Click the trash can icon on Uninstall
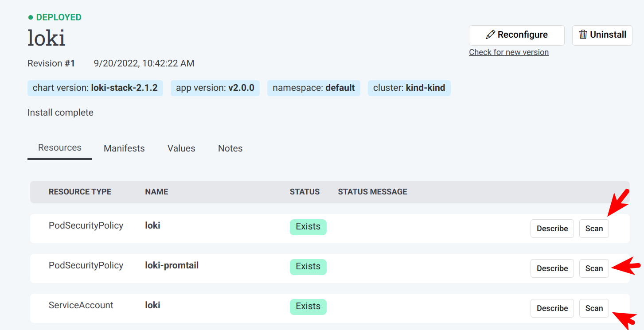The height and width of the screenshot is (330, 644). pyautogui.click(x=583, y=35)
